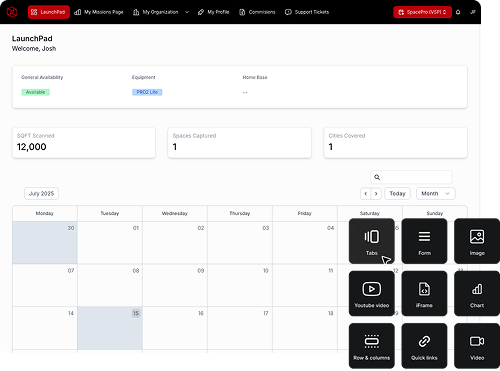Open Support Tickets page
This screenshot has width=500, height=371.
307,12
